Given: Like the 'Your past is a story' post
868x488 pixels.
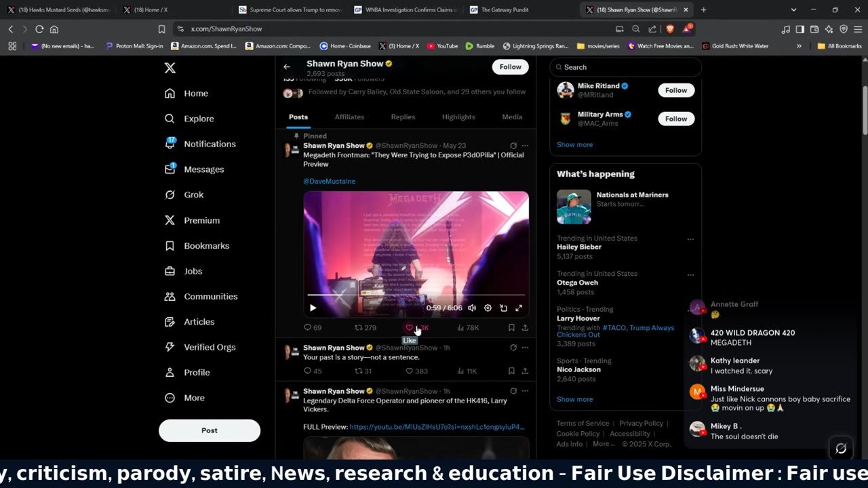Looking at the screenshot, I should point(416,371).
